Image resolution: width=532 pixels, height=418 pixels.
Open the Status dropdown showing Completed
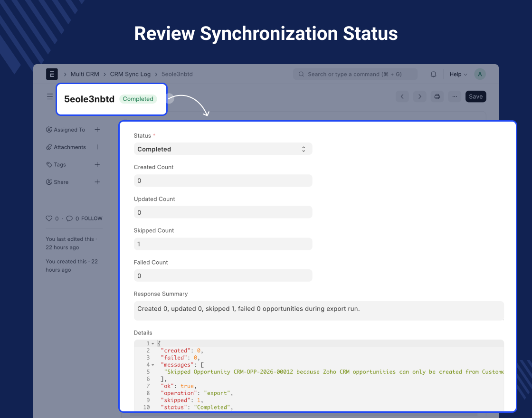[223, 149]
